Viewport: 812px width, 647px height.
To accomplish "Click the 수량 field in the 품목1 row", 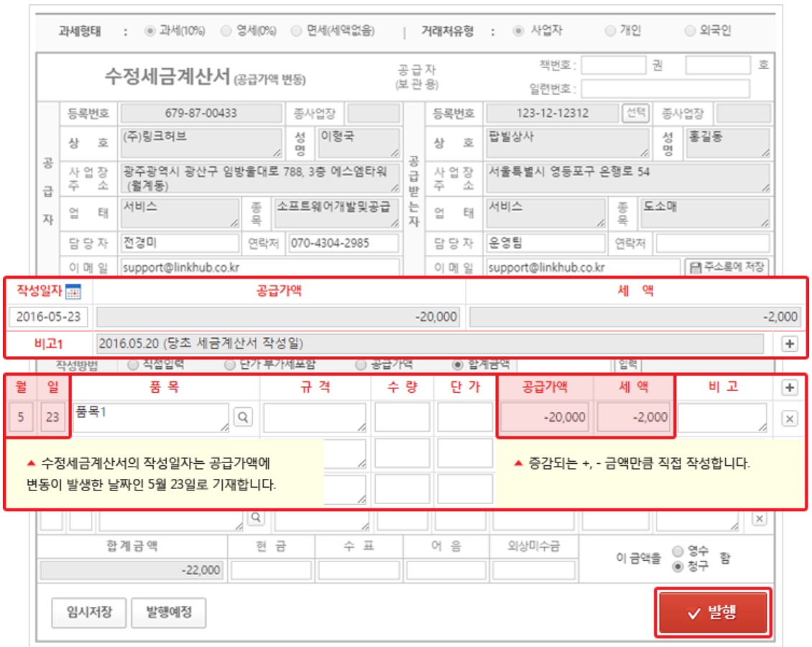I will coord(402,417).
